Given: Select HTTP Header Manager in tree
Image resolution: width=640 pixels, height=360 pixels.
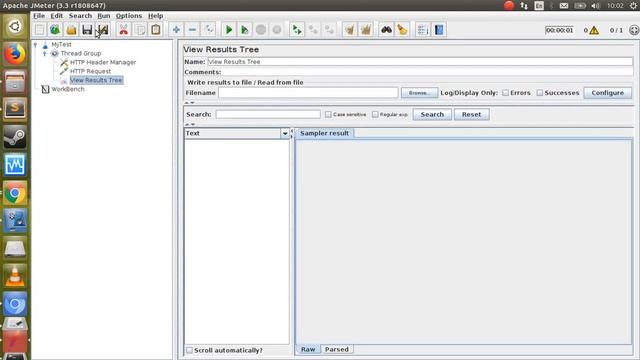Looking at the screenshot, I should pyautogui.click(x=103, y=62).
